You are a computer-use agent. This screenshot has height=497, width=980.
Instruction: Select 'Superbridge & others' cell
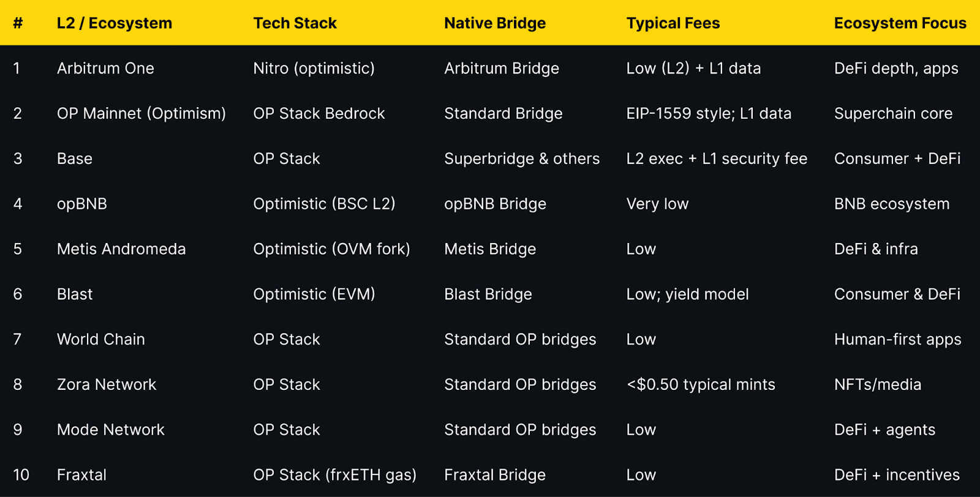pyautogui.click(x=521, y=159)
